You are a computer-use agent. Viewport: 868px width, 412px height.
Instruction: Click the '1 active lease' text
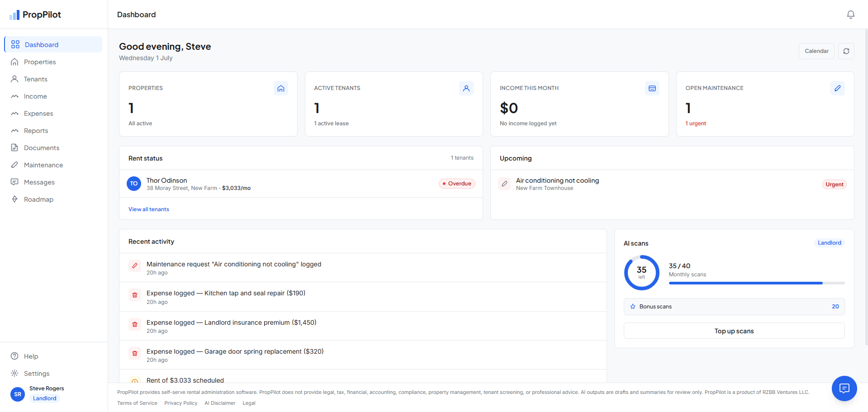(x=332, y=123)
